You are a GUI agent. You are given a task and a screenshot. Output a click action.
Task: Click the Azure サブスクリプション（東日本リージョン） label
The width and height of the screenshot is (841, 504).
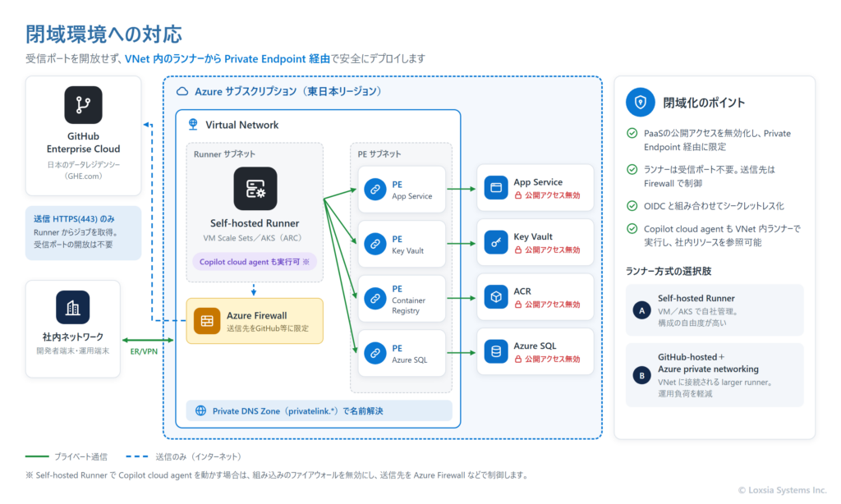click(x=288, y=92)
